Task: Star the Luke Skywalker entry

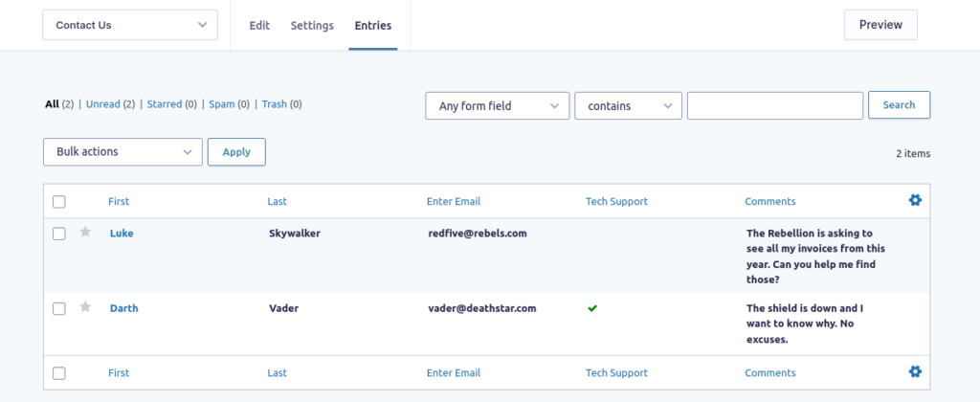Action: click(85, 232)
